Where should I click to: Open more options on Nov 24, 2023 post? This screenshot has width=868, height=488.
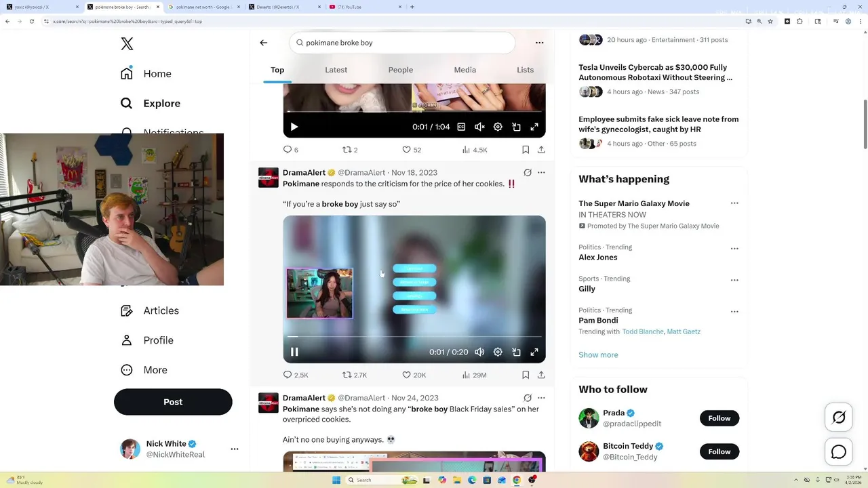[x=541, y=398]
